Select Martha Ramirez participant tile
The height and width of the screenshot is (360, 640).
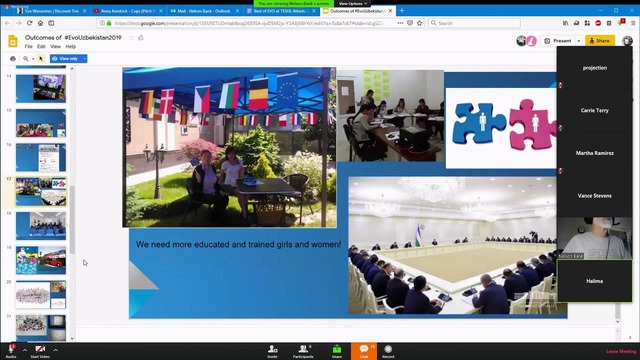tap(594, 153)
